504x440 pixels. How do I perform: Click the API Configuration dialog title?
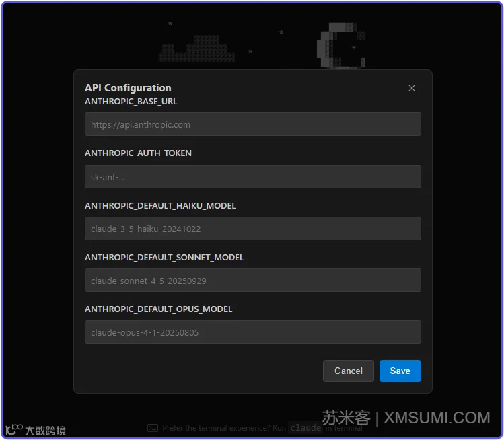point(128,88)
